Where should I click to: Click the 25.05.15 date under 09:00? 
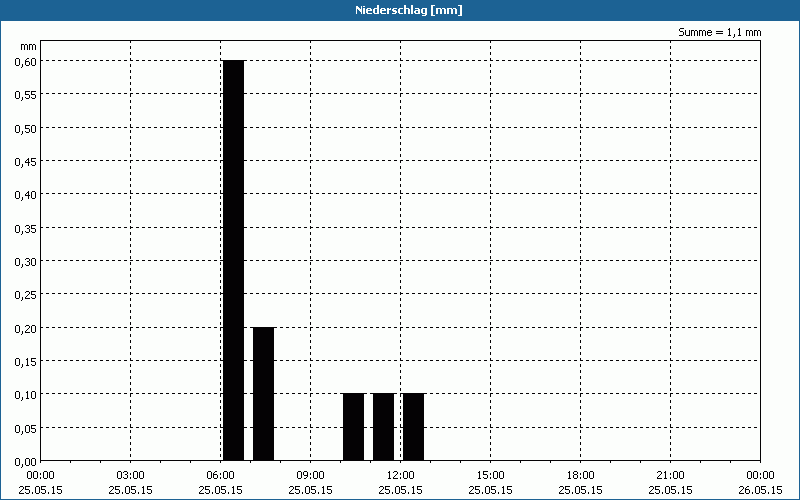310,490
